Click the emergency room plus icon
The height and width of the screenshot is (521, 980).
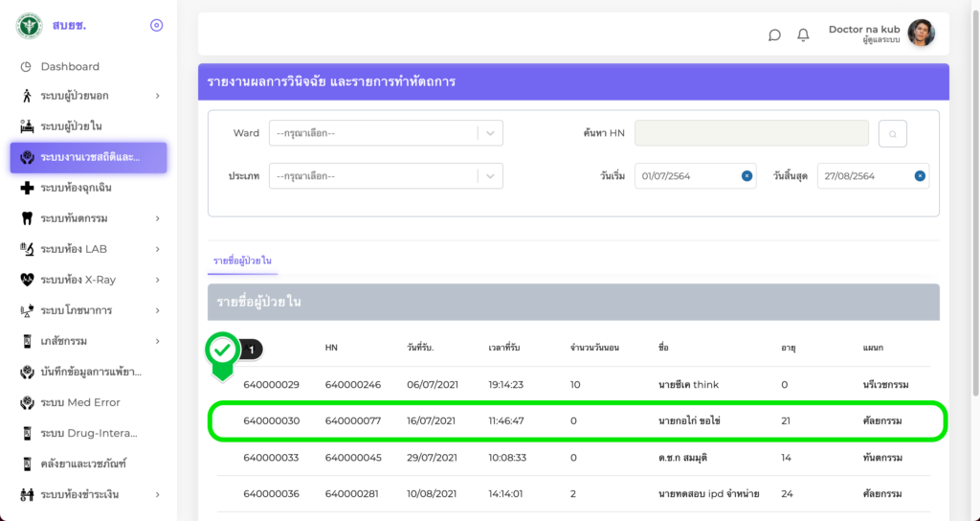pos(27,188)
